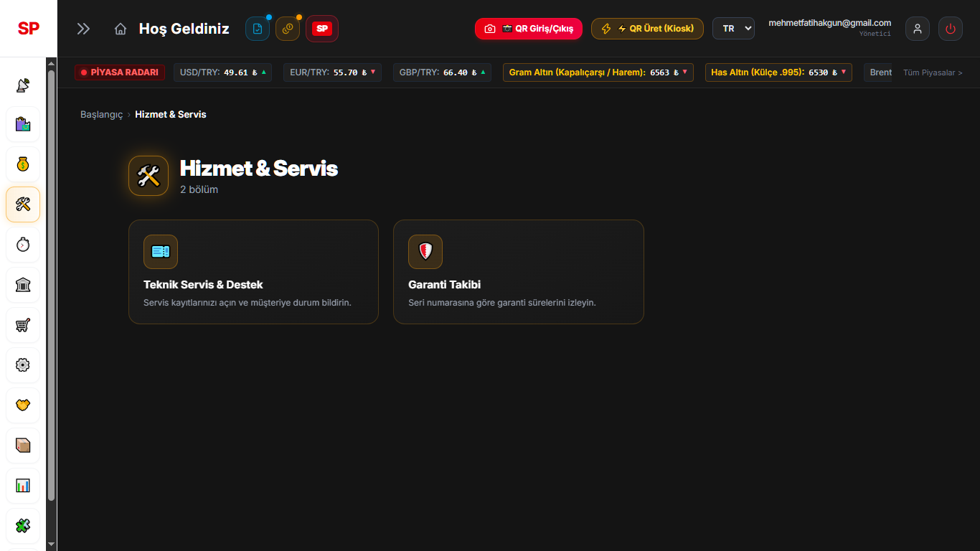Click the Hoş Geldiniz title
The width and height of the screenshot is (980, 551).
184,29
